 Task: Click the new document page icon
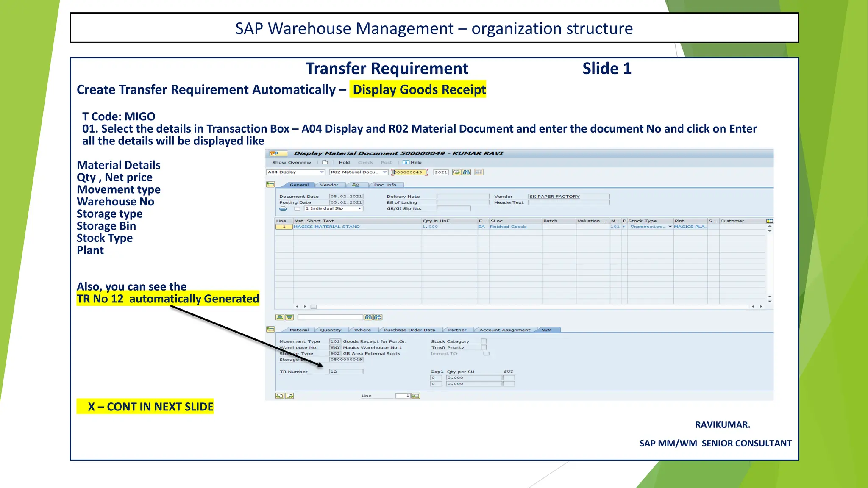pyautogui.click(x=325, y=162)
